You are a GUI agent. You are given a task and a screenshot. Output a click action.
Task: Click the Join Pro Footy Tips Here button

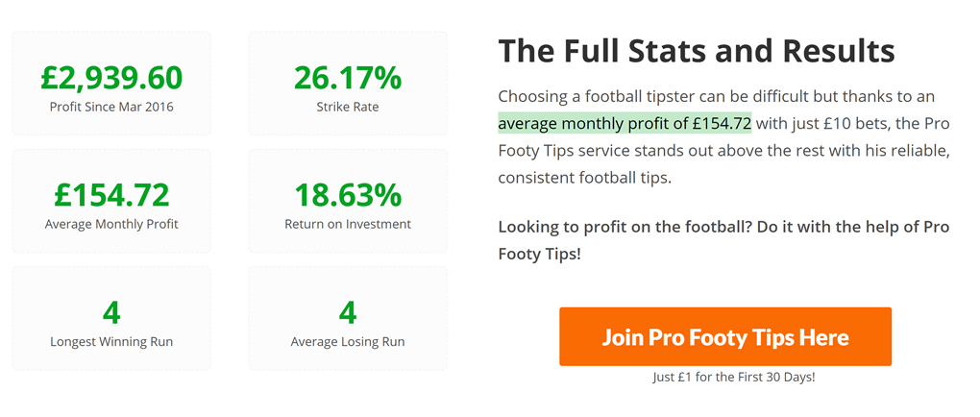coord(725,336)
